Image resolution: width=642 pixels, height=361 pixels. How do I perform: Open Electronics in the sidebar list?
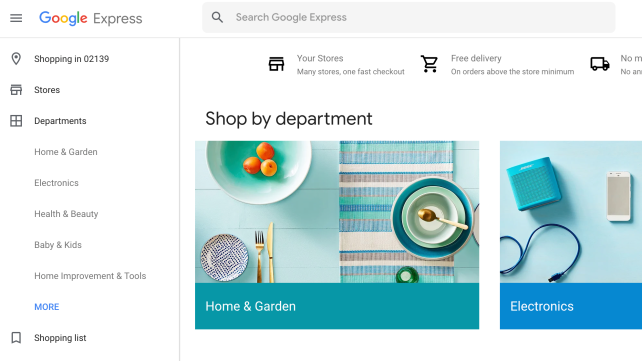[57, 183]
